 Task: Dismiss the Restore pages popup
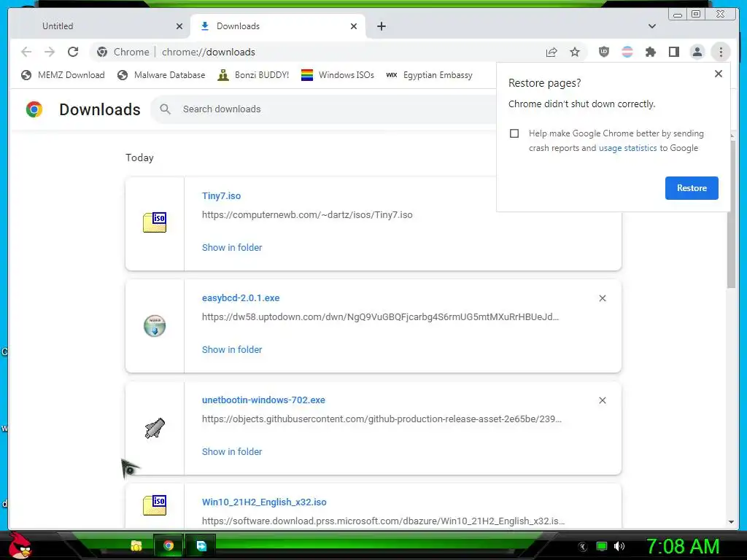click(x=719, y=74)
